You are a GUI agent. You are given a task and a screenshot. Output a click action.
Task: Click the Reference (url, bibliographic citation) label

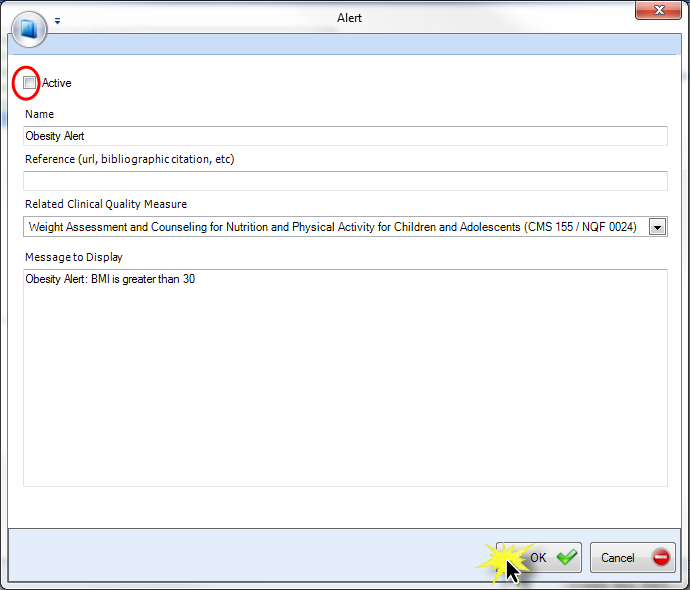129,159
